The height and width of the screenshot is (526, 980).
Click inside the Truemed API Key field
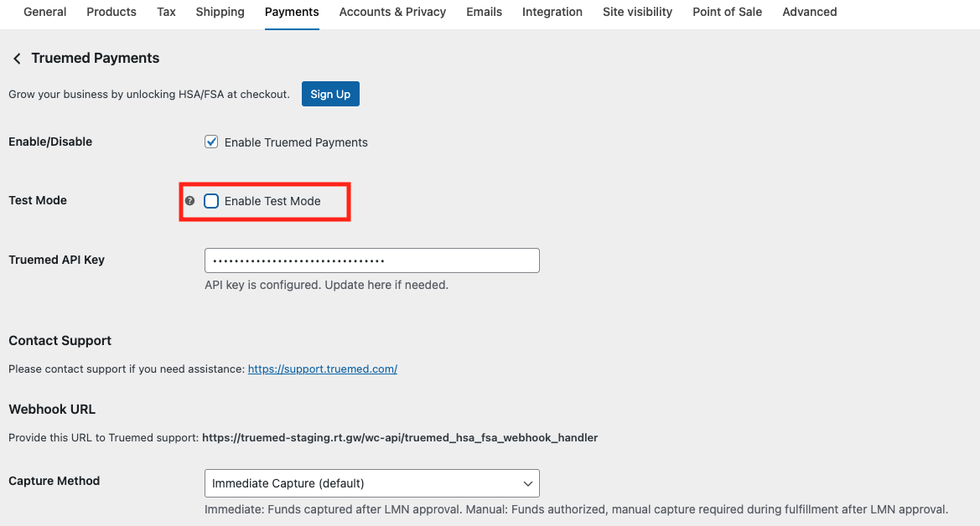[x=371, y=260]
